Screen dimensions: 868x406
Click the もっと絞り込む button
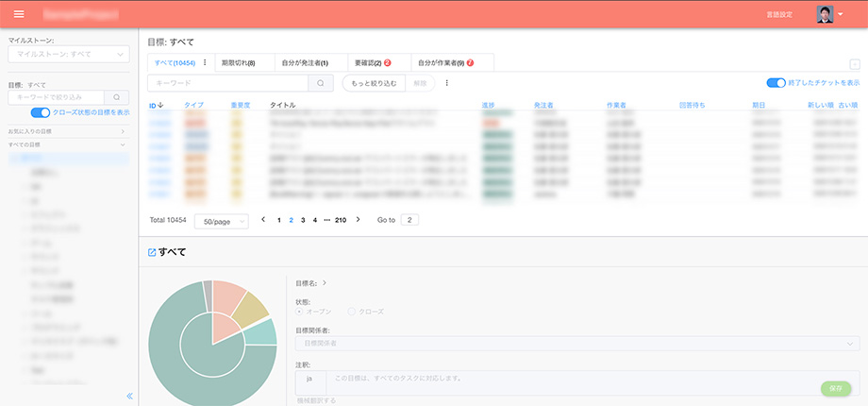click(x=373, y=83)
